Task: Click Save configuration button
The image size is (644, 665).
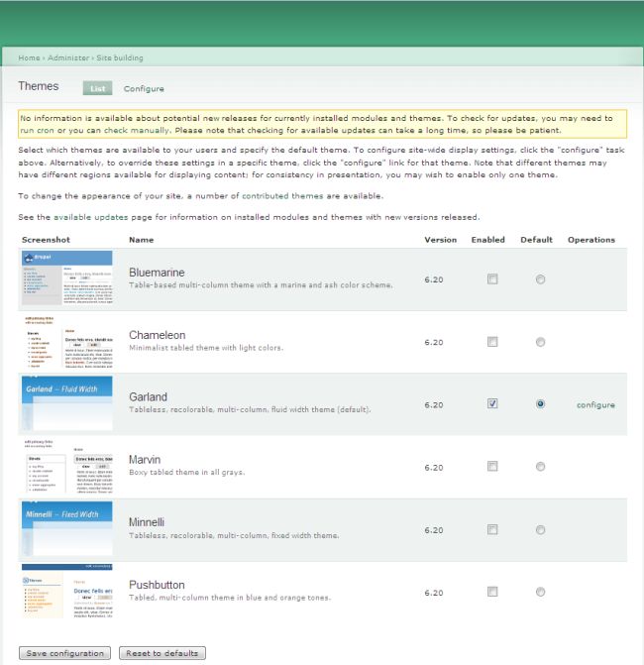Action: tap(64, 653)
